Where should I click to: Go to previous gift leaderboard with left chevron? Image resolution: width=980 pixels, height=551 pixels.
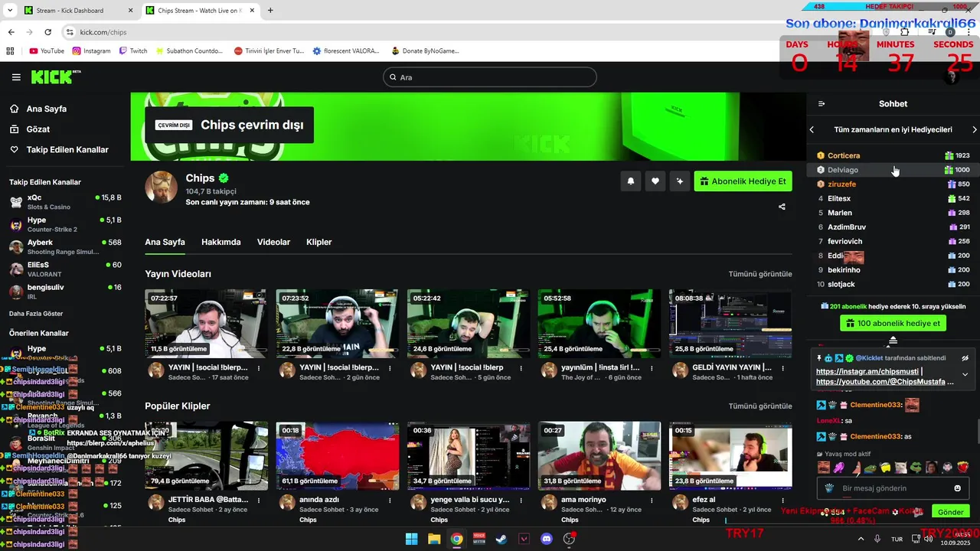(x=812, y=129)
